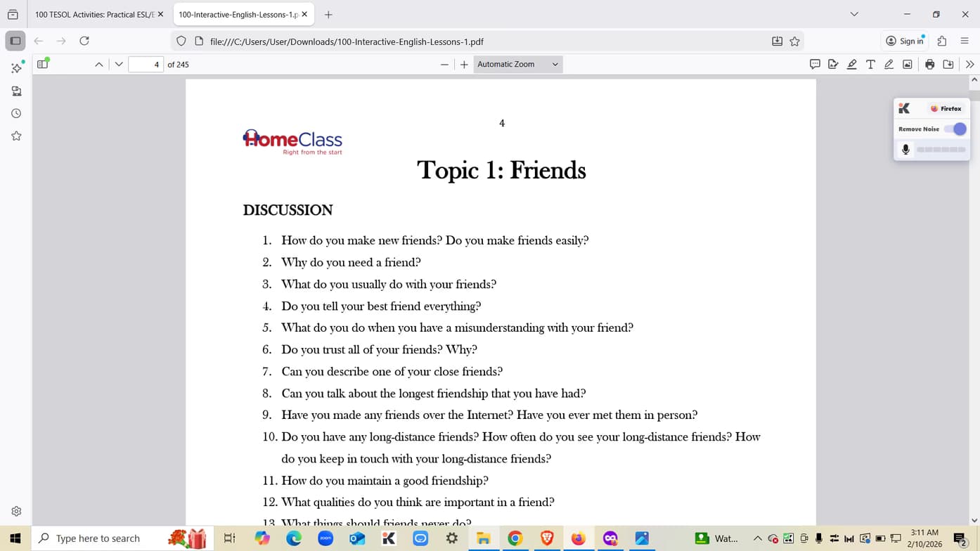Toggle the Firefox sidebar panel

point(15,41)
